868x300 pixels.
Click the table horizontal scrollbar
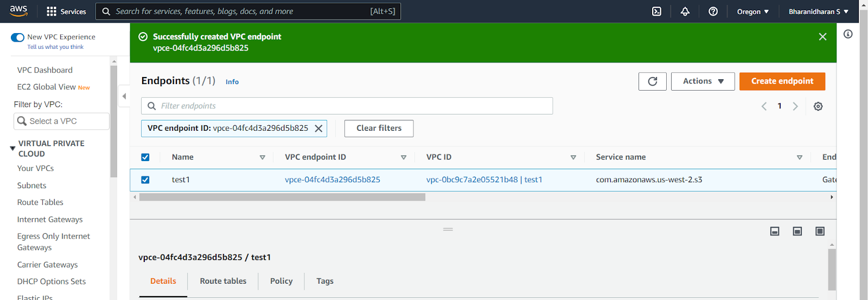pos(282,197)
